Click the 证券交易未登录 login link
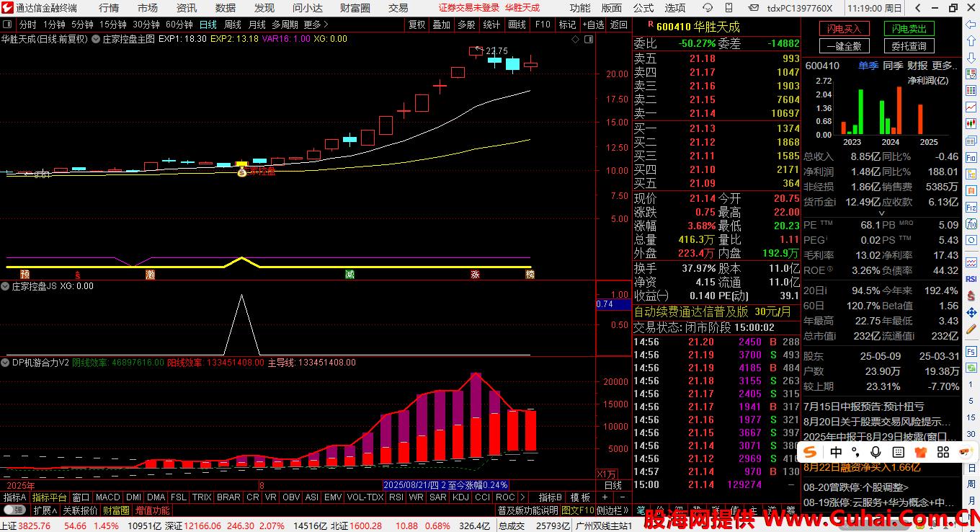This screenshot has height=532, width=980. click(469, 8)
